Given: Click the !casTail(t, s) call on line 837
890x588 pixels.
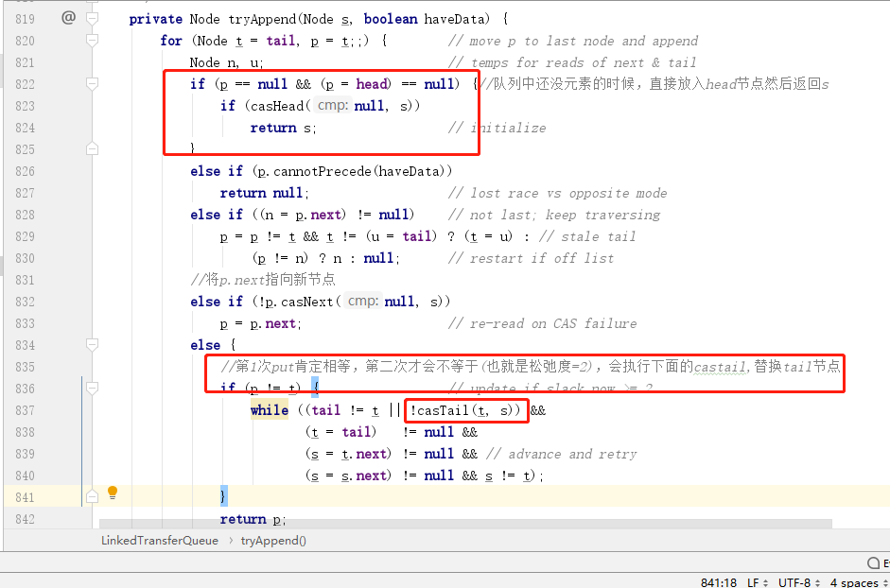Looking at the screenshot, I should (465, 410).
